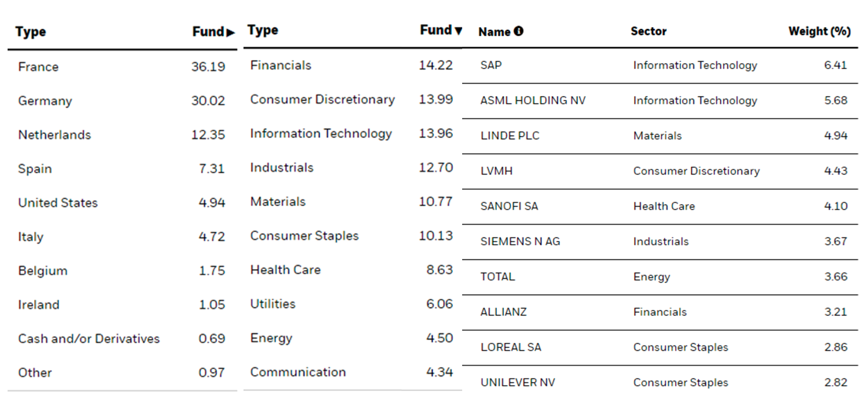The width and height of the screenshot is (868, 403).
Task: Select the SAP holding name
Action: click(x=491, y=65)
